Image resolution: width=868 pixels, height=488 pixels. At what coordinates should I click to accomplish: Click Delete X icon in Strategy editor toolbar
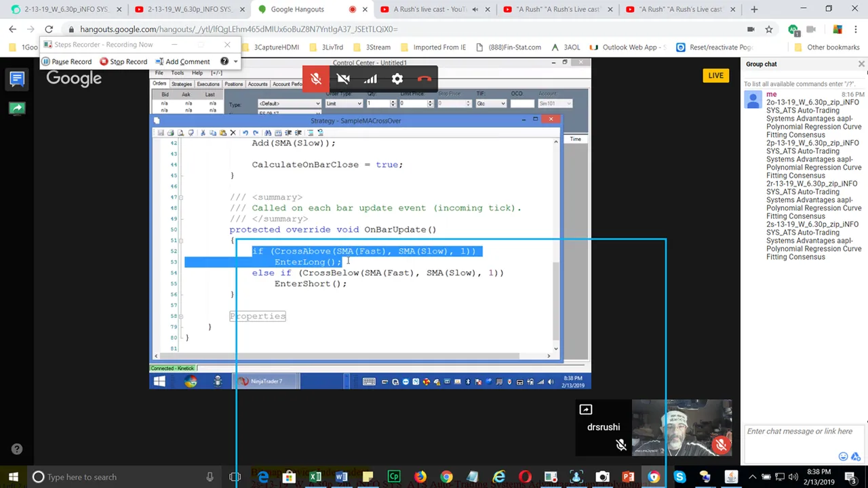233,133
